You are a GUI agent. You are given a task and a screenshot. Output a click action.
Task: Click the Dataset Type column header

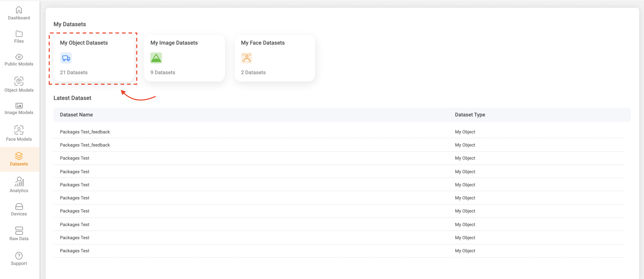tap(470, 115)
